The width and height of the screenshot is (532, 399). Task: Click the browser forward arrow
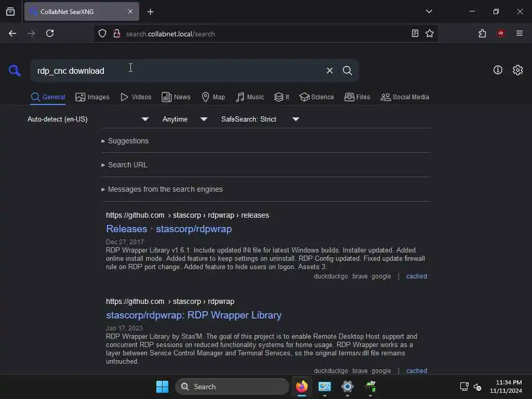pyautogui.click(x=31, y=33)
